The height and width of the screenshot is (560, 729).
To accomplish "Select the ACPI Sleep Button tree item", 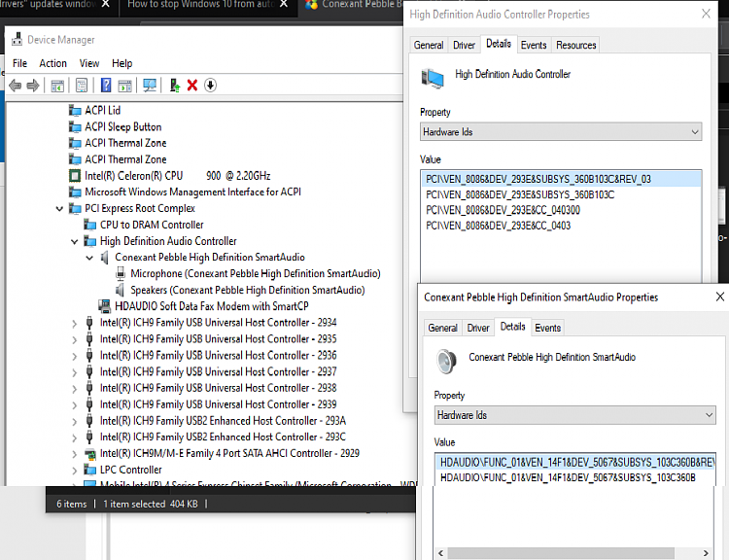I will (122, 127).
